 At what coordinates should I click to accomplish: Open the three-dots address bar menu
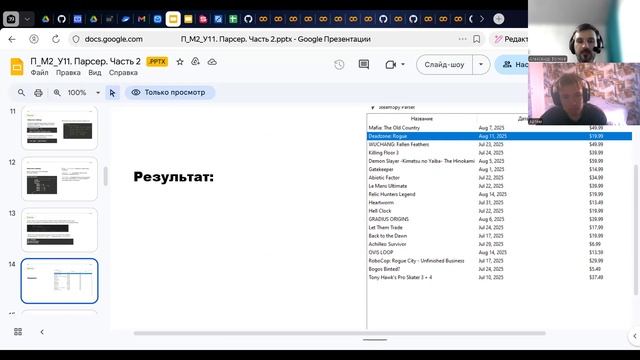click(462, 39)
